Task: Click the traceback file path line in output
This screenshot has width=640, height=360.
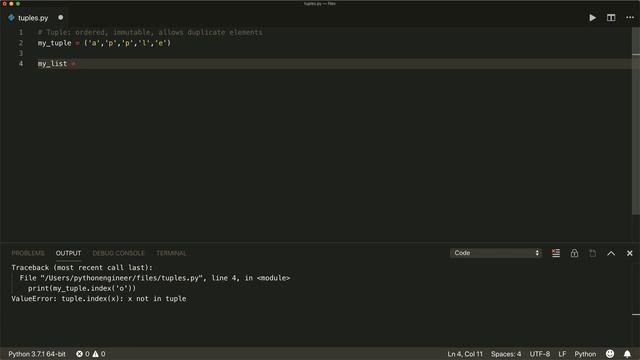Action: (x=155, y=278)
